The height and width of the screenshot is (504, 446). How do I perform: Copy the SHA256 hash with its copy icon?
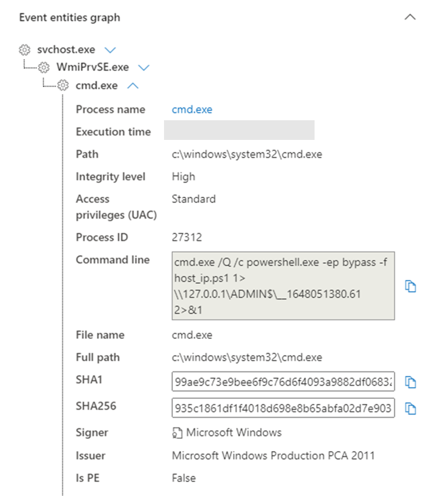click(411, 408)
